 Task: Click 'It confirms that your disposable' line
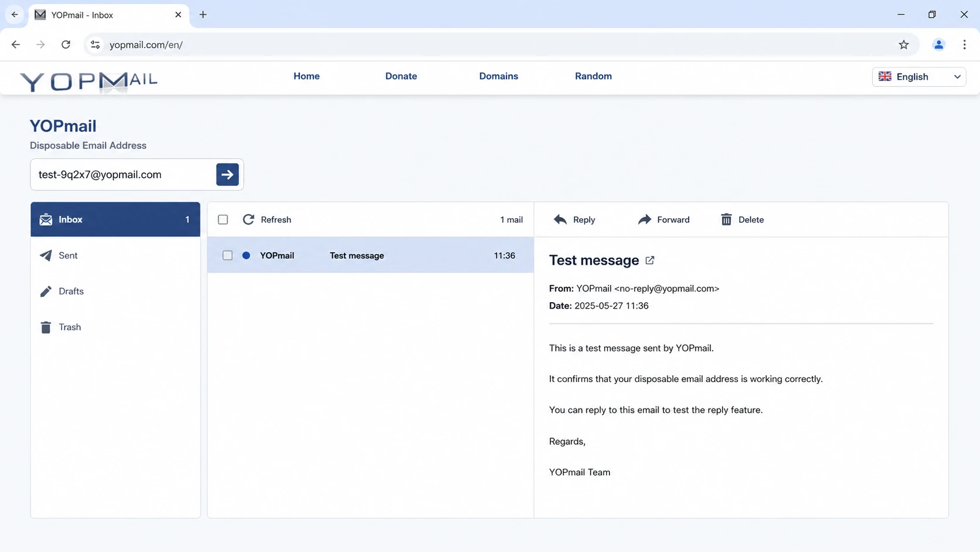coord(686,379)
